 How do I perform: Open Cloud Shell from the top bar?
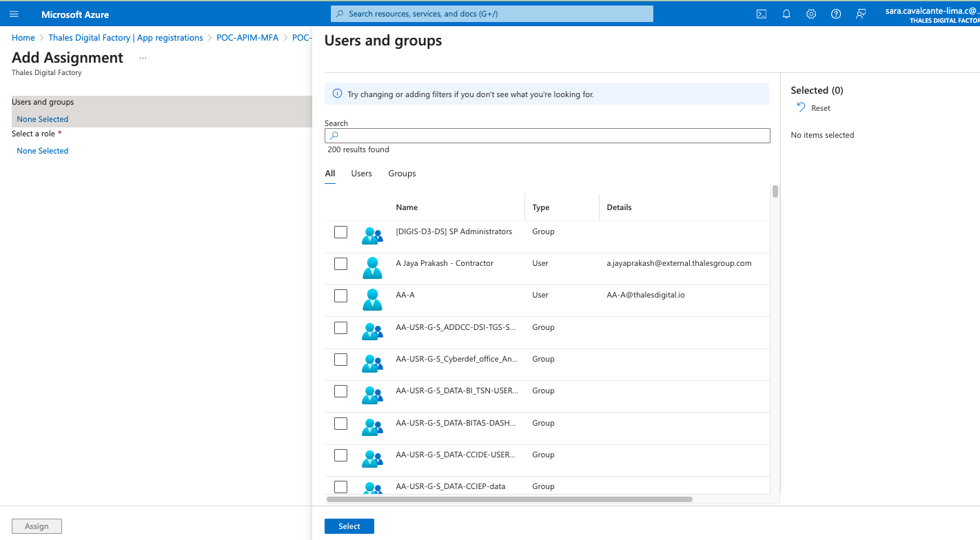[x=762, y=14]
